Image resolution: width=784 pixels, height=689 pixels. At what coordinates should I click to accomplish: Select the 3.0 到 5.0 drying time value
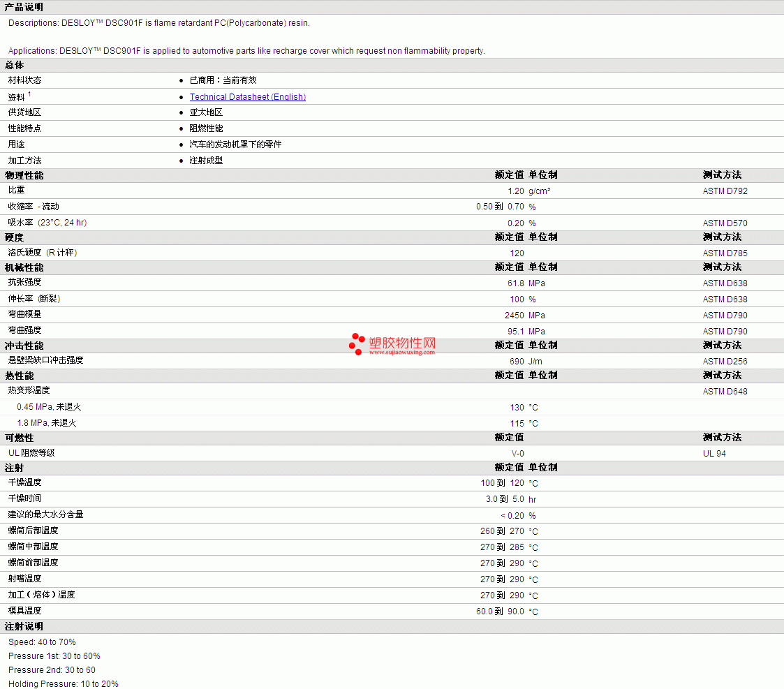pos(505,499)
